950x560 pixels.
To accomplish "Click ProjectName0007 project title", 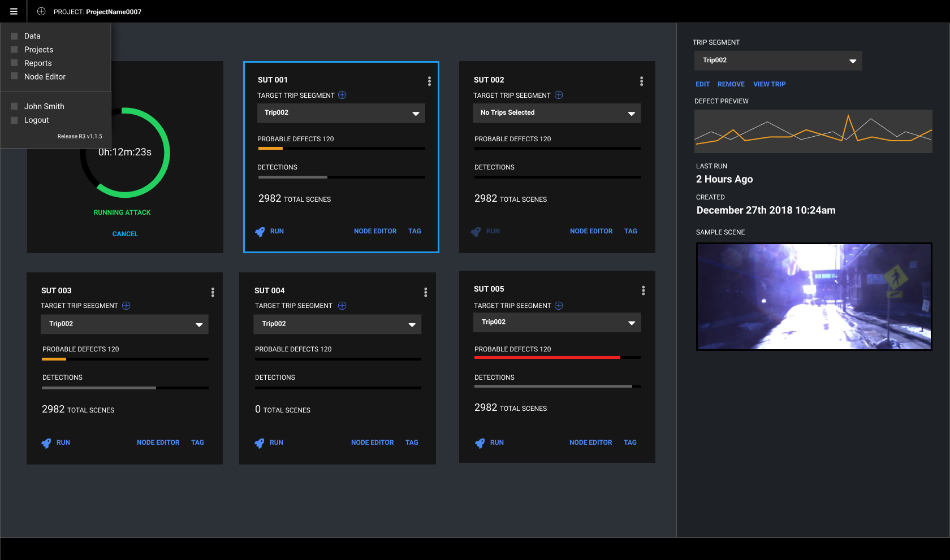I will click(114, 12).
